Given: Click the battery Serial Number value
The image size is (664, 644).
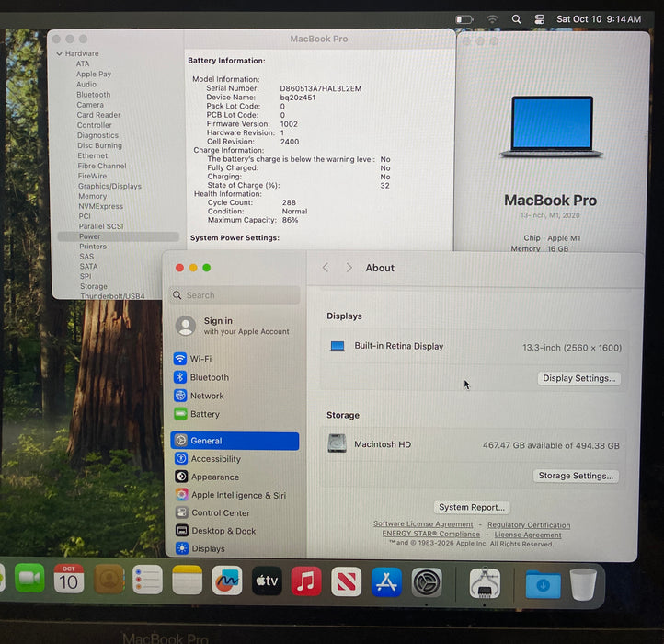Looking at the screenshot, I should 321,88.
